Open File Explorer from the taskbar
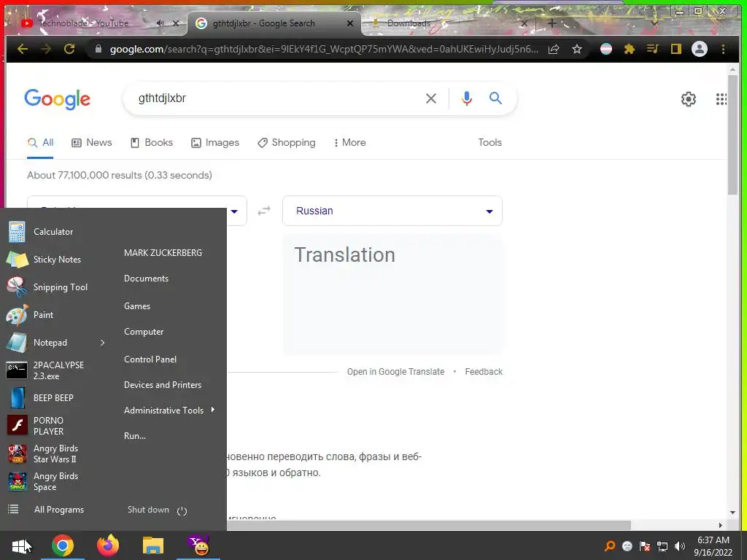Screen dimensions: 747x560 coord(153,546)
